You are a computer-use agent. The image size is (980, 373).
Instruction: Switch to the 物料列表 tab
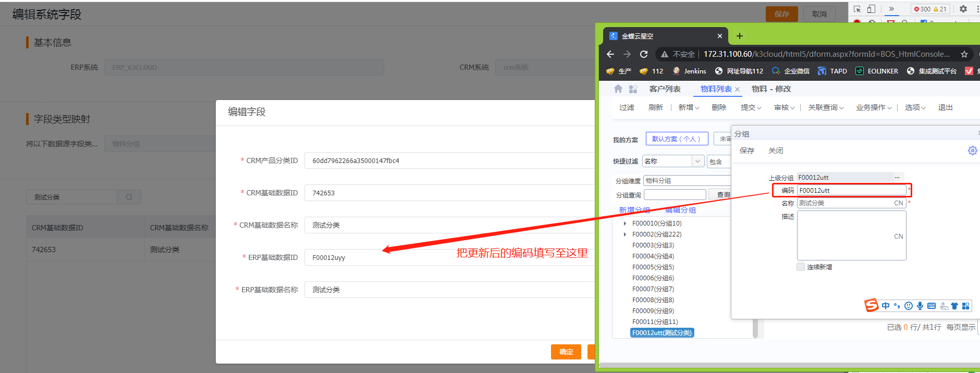(x=716, y=89)
